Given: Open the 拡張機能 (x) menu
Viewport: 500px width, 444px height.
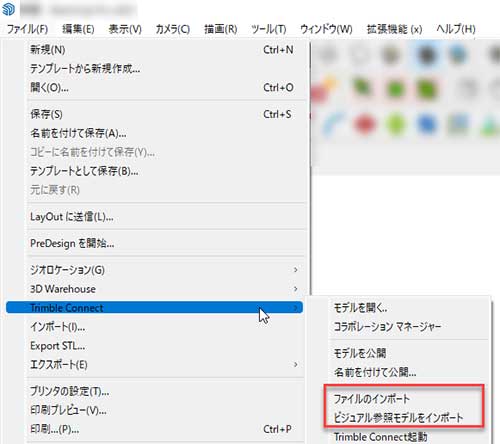Looking at the screenshot, I should tap(394, 29).
